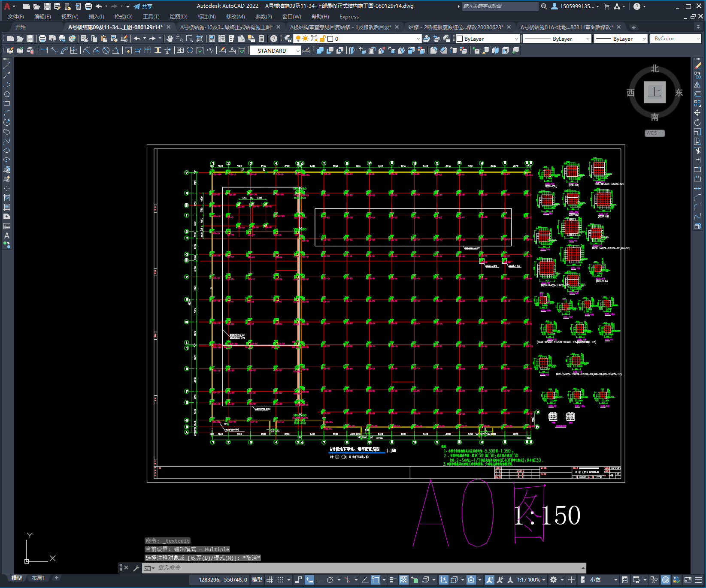Image resolution: width=706 pixels, height=588 pixels.
Task: Open the Help question mark in the Standard toolbar
Action: click(x=274, y=39)
